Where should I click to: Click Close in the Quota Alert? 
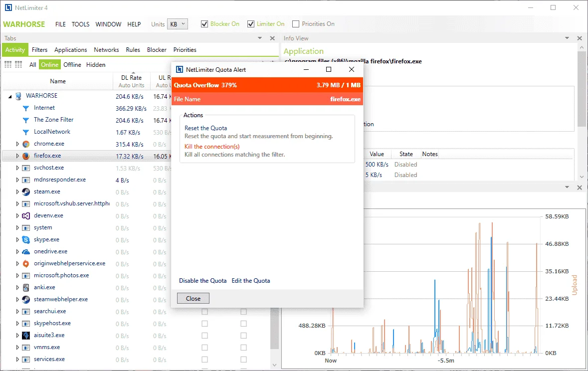pyautogui.click(x=193, y=299)
